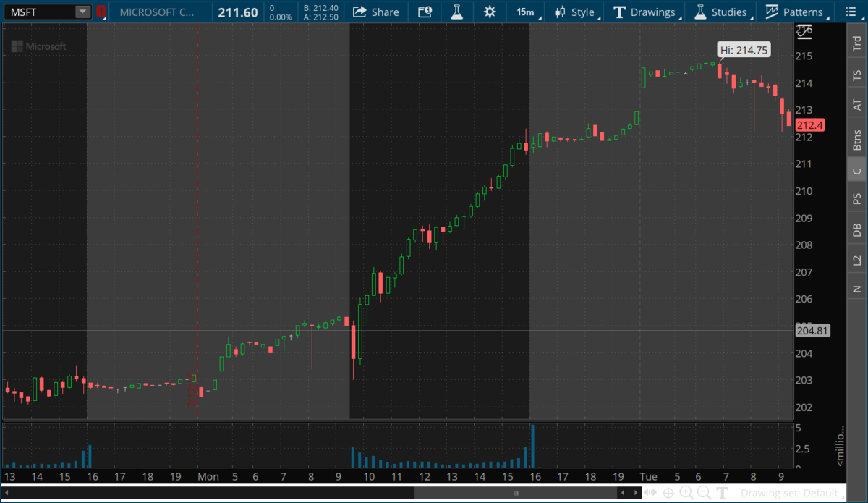The image size is (868, 503).
Task: Click the Mon date label on time axis
Action: (x=208, y=476)
